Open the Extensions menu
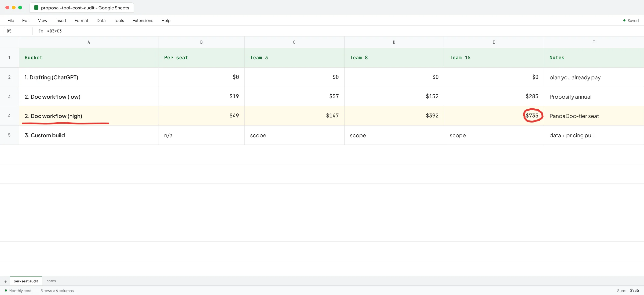Image resolution: width=644 pixels, height=295 pixels. tap(143, 20)
